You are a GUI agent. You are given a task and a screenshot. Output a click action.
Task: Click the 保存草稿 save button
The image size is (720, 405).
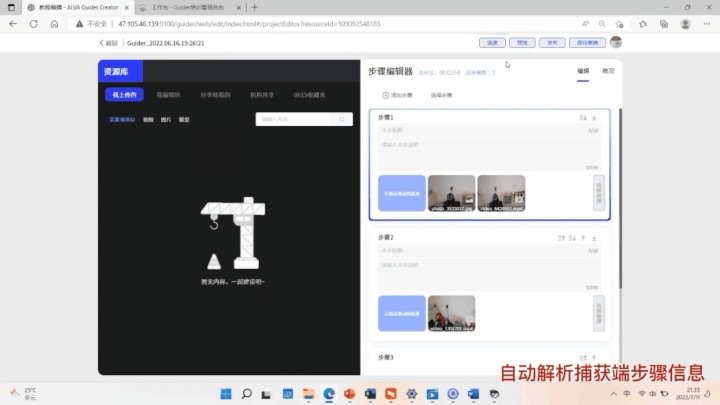(x=587, y=42)
